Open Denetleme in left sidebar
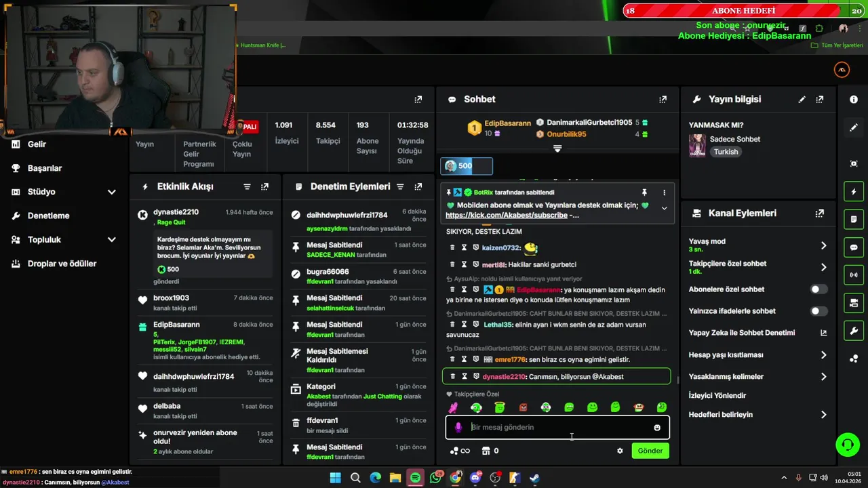This screenshot has width=868, height=488. point(48,216)
